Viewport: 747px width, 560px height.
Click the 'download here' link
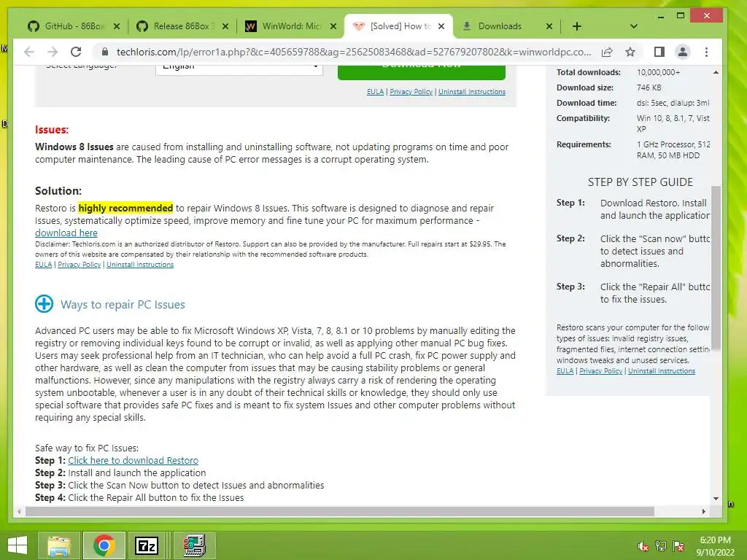pyautogui.click(x=66, y=233)
